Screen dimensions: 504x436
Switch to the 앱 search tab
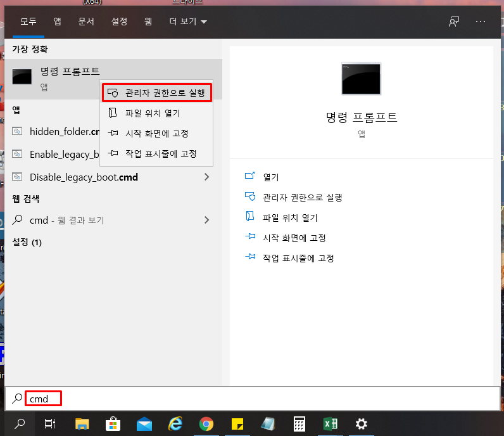click(x=57, y=22)
